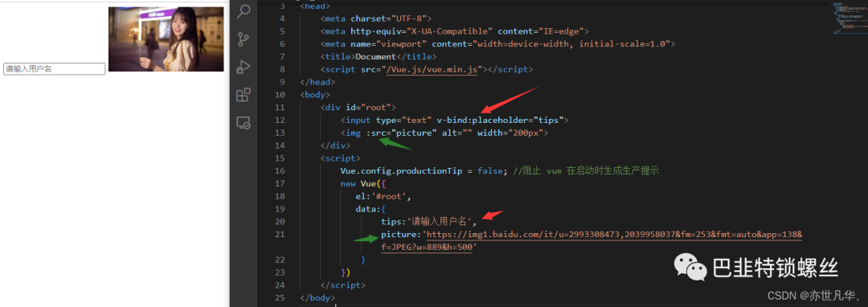Click the Document title text on line 7

[x=376, y=56]
